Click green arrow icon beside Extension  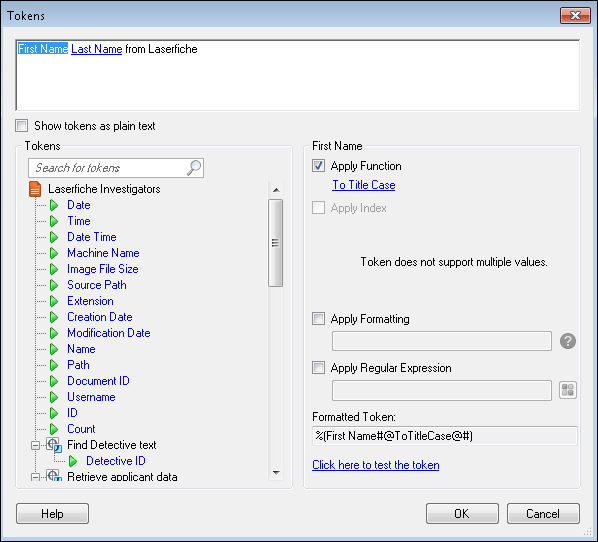coord(54,301)
